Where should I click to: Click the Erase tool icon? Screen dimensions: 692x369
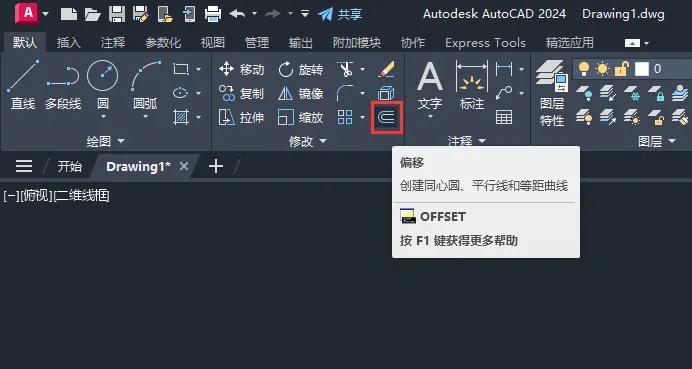click(x=387, y=69)
